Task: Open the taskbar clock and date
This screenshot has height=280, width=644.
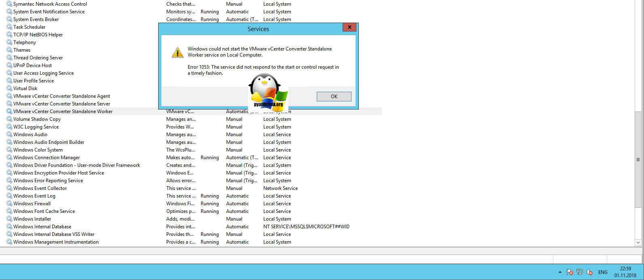Action: tap(625, 272)
